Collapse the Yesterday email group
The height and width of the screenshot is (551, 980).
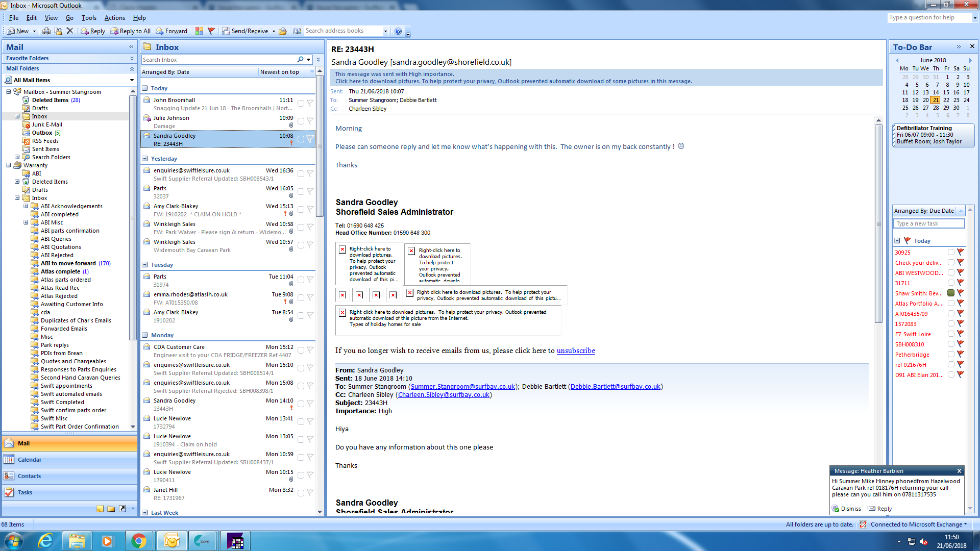pyautogui.click(x=145, y=159)
